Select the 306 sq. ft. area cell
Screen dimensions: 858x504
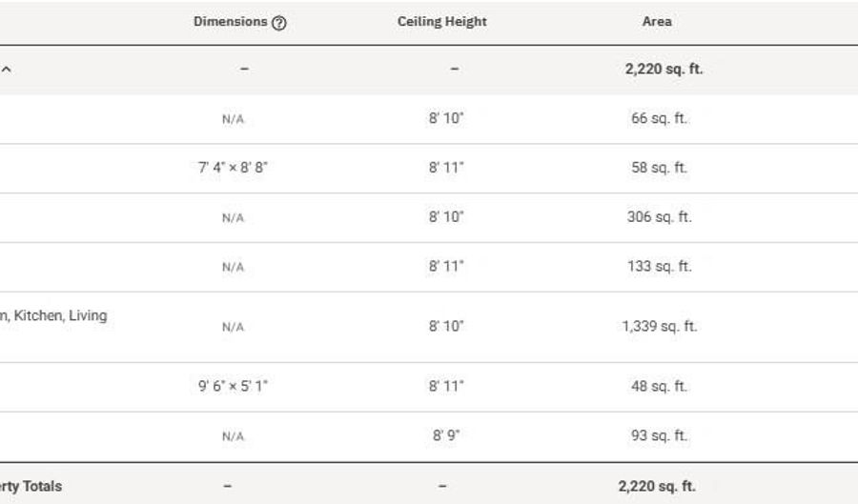tap(660, 216)
